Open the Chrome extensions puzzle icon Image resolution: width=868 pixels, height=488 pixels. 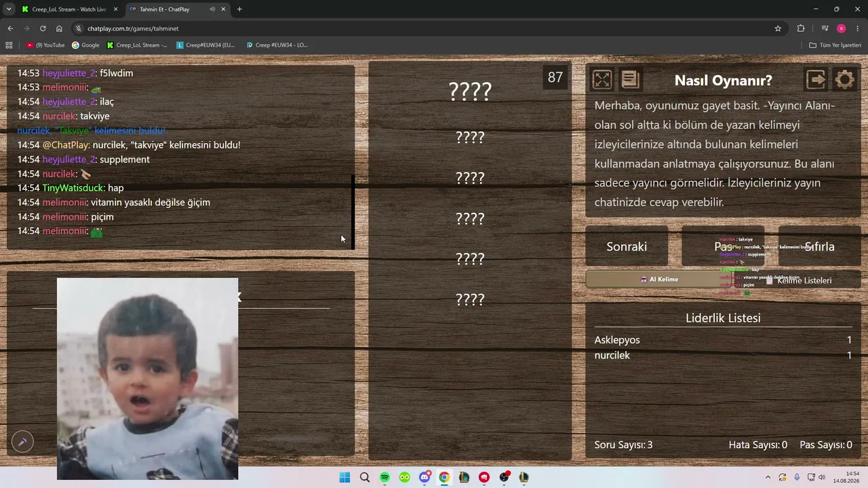tap(801, 28)
